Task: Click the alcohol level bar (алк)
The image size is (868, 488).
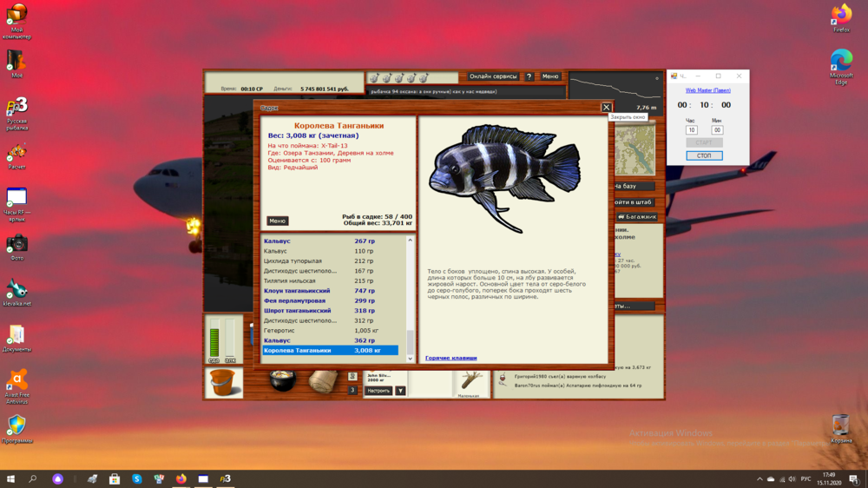Action: pos(230,337)
